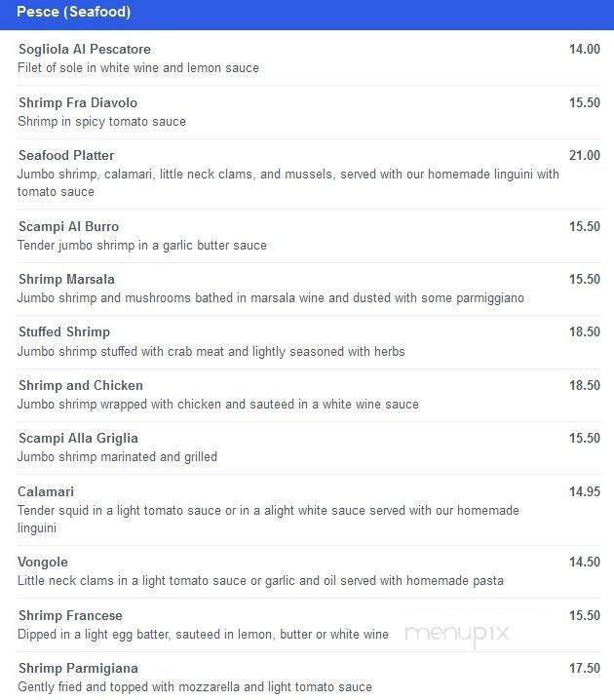Click the 21.00 Seafood Platter price
The height and width of the screenshot is (700, 614).
585,155
